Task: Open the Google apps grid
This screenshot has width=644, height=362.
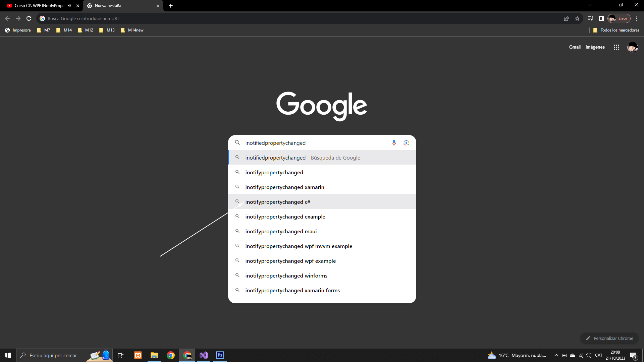Action: tap(616, 47)
